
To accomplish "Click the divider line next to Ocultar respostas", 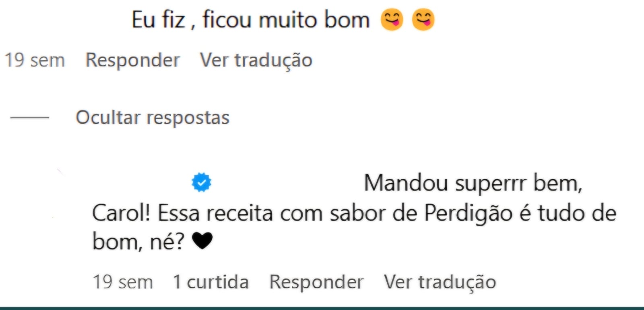I will click(29, 117).
